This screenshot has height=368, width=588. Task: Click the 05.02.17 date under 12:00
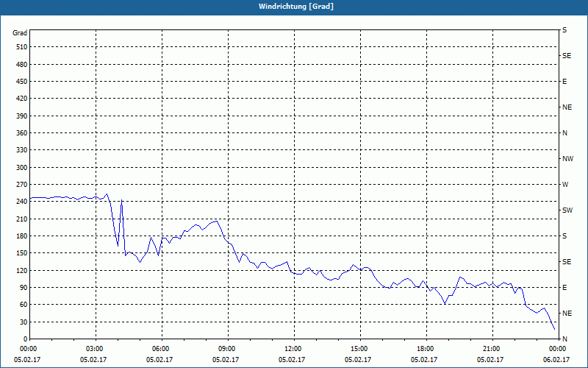click(x=292, y=360)
